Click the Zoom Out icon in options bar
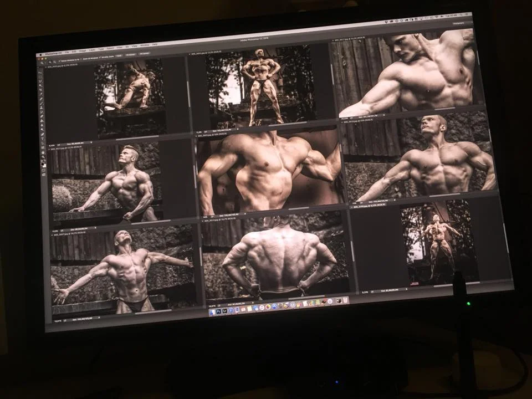532x399 pixels. pyautogui.click(x=53, y=62)
